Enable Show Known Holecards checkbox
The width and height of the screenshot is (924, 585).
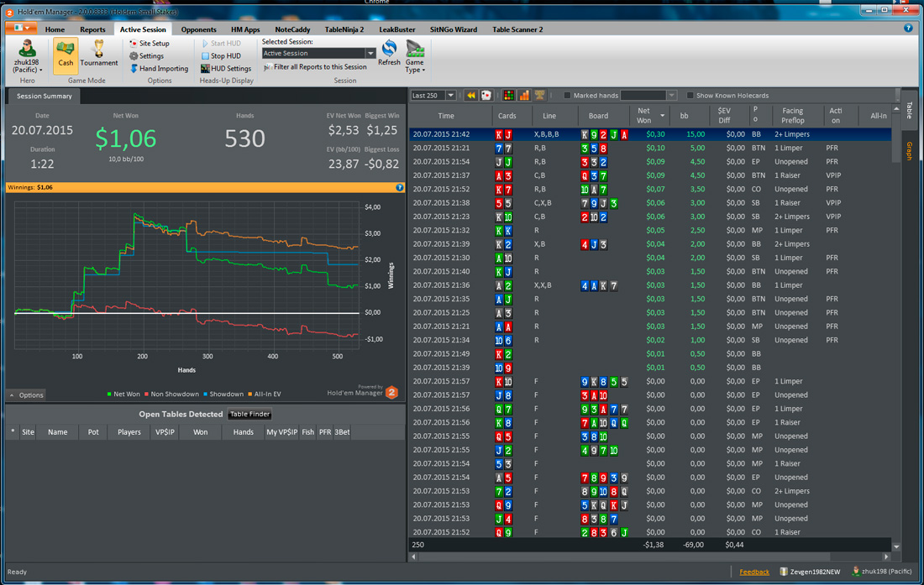coord(690,96)
